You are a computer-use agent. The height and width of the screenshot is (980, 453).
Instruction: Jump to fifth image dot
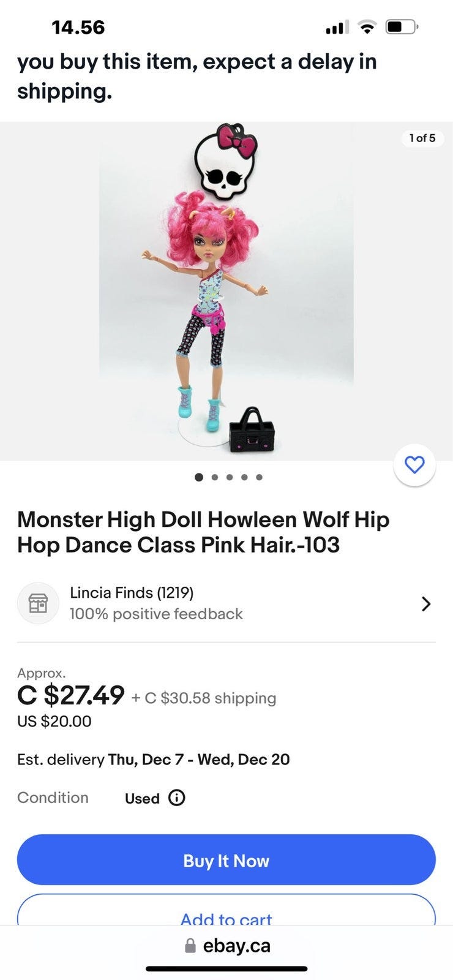tap(260, 477)
